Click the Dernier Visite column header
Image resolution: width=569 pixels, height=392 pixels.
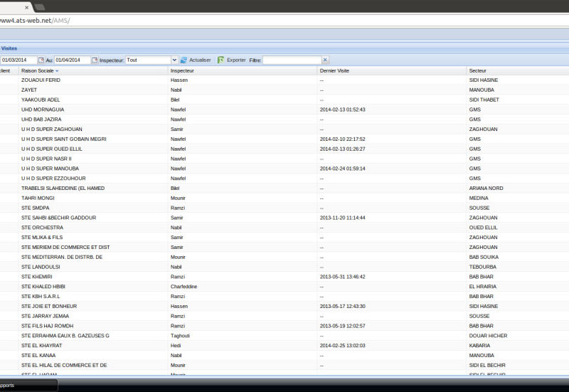click(x=334, y=71)
